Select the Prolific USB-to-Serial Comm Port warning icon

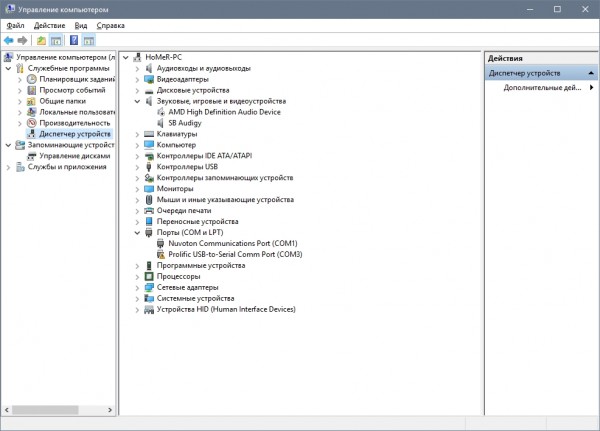click(x=161, y=254)
